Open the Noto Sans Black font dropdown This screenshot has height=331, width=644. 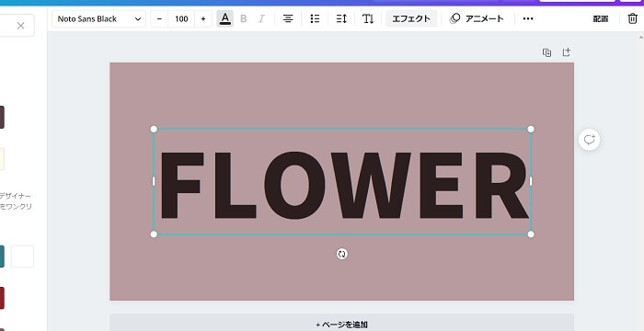click(98, 19)
